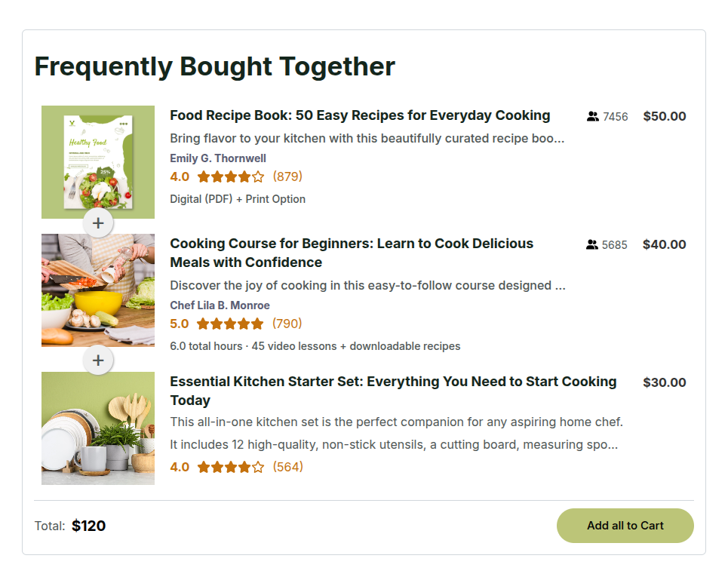This screenshot has height=583, width=728.
Task: Click the $120 total amount
Action: [88, 526]
